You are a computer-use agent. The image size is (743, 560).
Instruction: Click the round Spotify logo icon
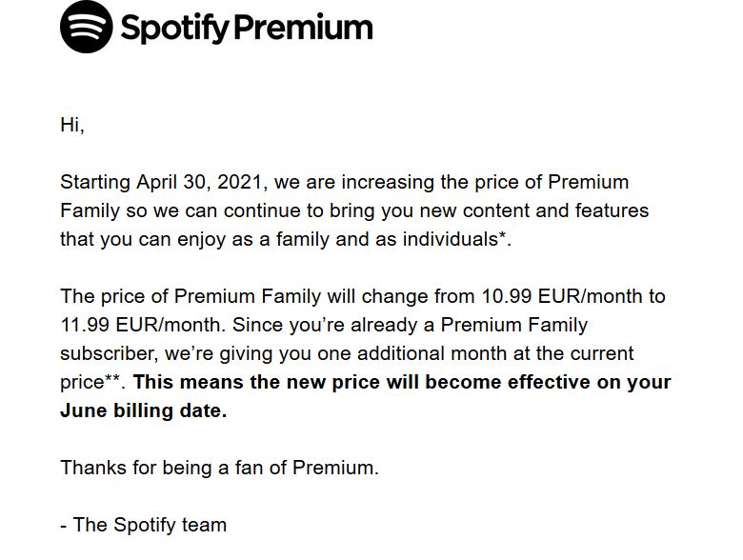click(87, 27)
